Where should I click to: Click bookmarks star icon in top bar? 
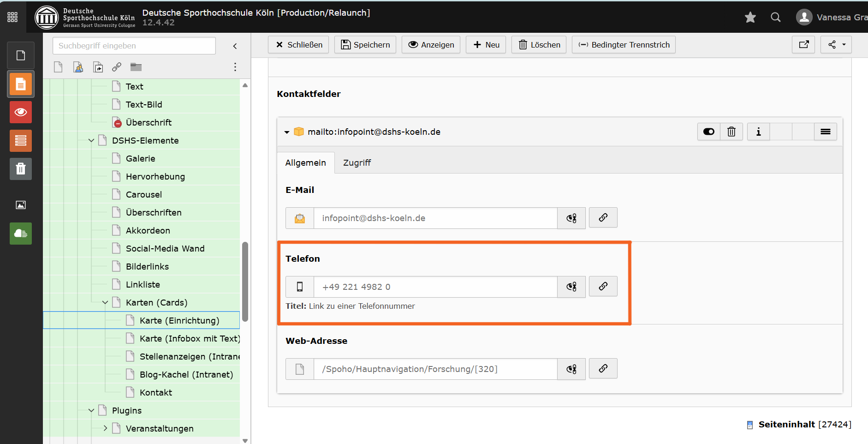tap(750, 18)
